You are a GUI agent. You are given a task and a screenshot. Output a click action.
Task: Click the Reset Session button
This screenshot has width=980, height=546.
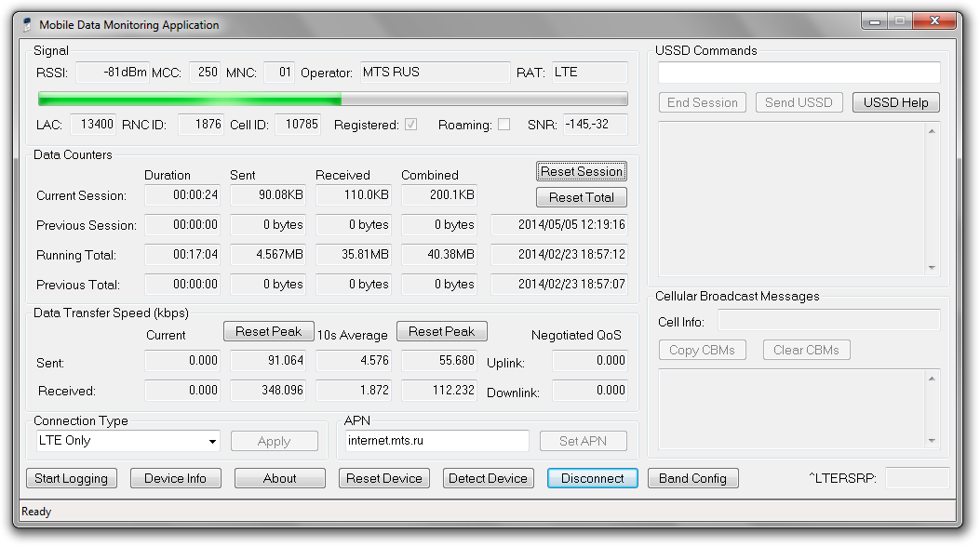(x=582, y=171)
